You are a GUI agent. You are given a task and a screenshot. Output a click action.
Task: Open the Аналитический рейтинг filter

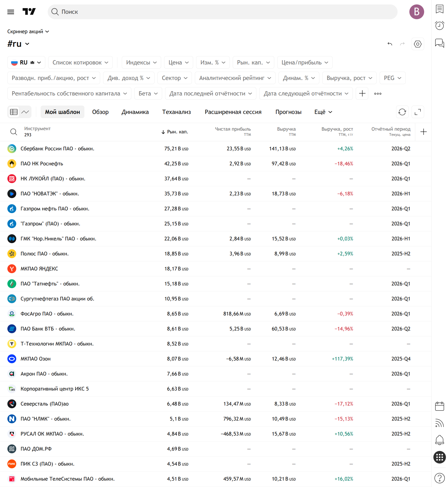pyautogui.click(x=235, y=78)
